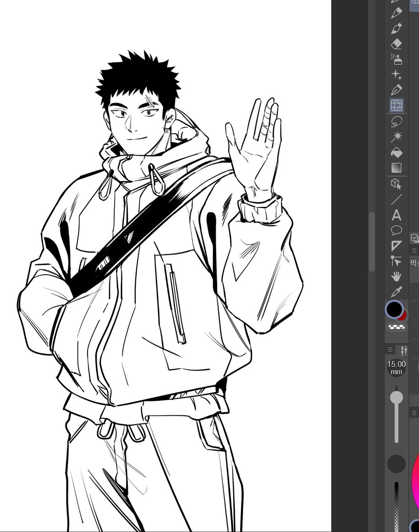The width and height of the screenshot is (419, 532).
Task: Select the Auto select magic wand
Action: [x=396, y=137]
